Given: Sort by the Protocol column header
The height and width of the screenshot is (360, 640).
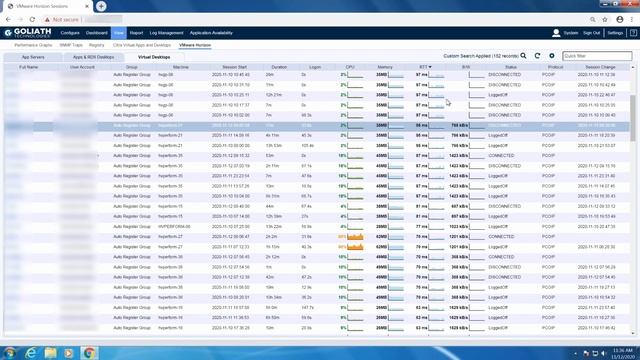Looking at the screenshot, I should pyautogui.click(x=556, y=67).
